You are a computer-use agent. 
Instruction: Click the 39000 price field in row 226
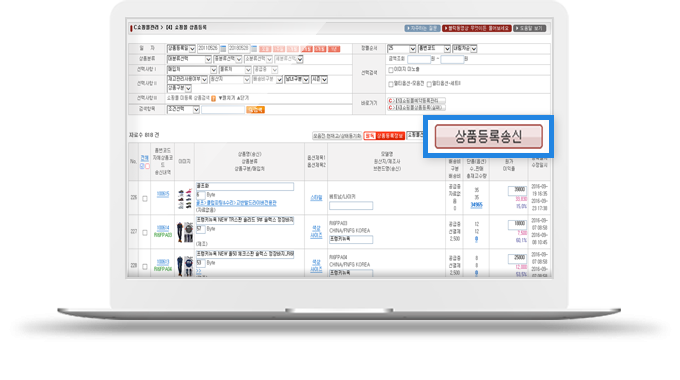[517, 191]
